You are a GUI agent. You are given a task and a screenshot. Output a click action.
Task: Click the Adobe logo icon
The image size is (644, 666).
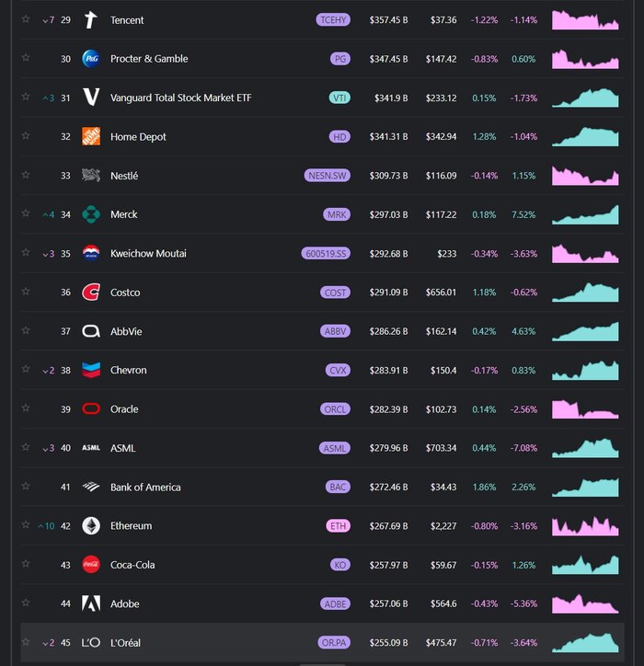click(90, 603)
